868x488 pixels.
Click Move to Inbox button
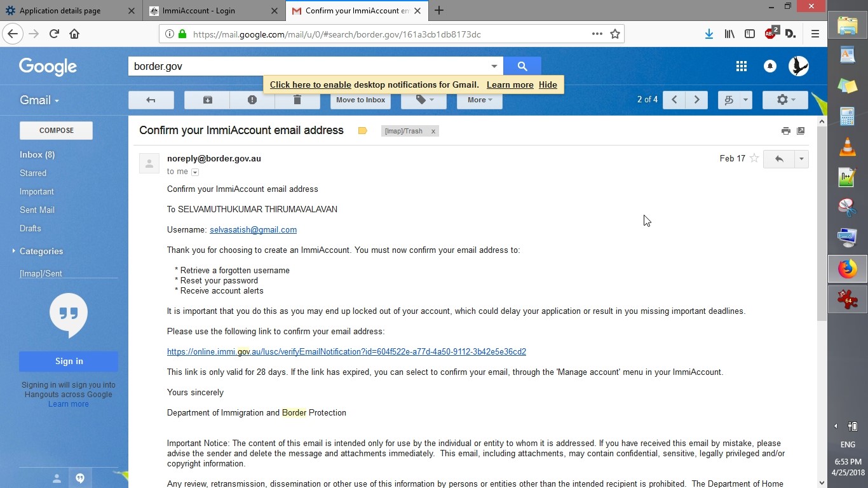[x=360, y=100]
